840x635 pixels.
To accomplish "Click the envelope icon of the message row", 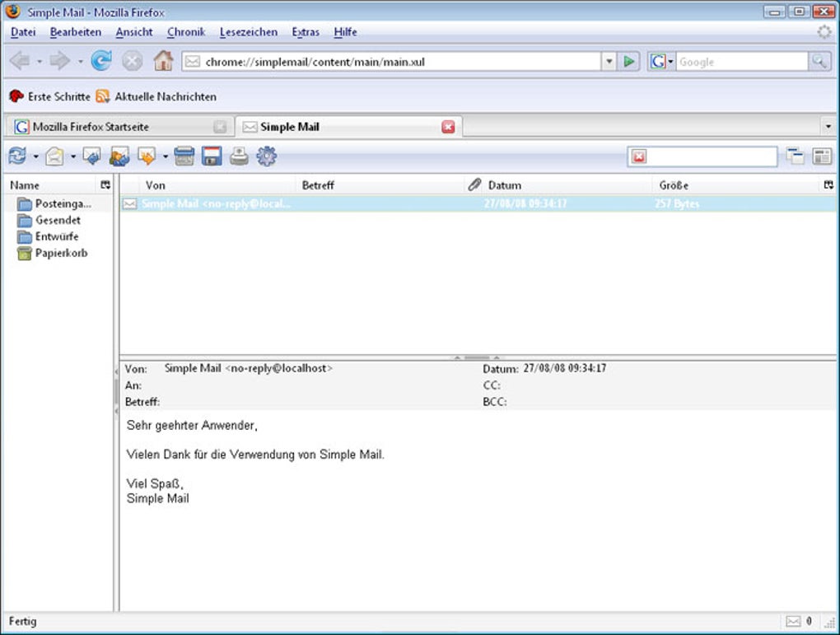I will (129, 203).
